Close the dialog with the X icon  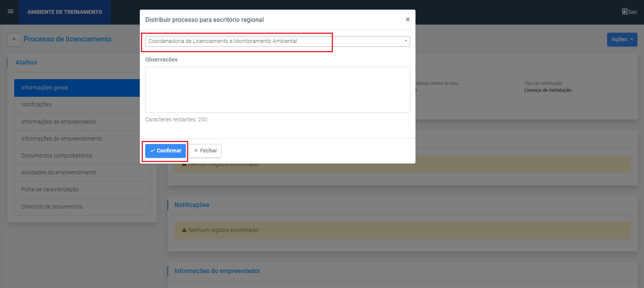tap(407, 20)
